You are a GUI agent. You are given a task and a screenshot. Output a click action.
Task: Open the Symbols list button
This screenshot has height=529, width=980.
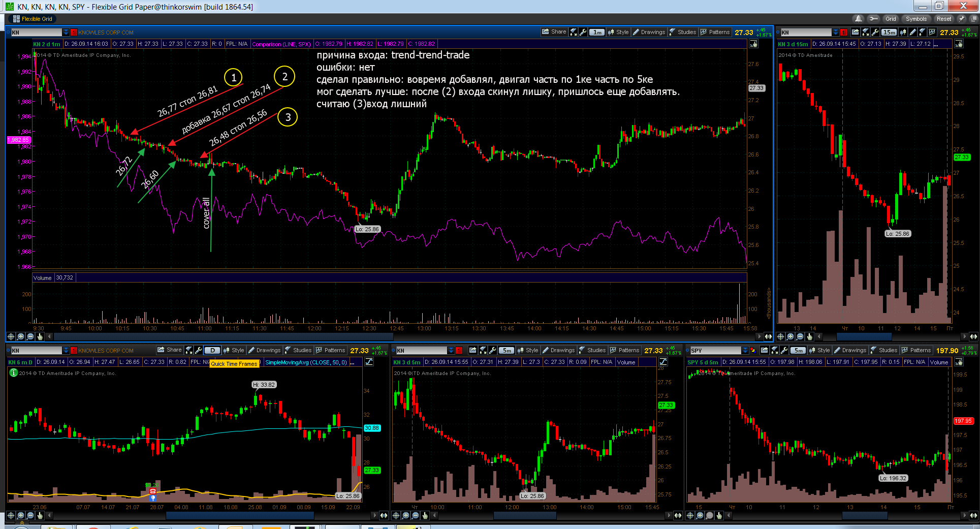[916, 19]
